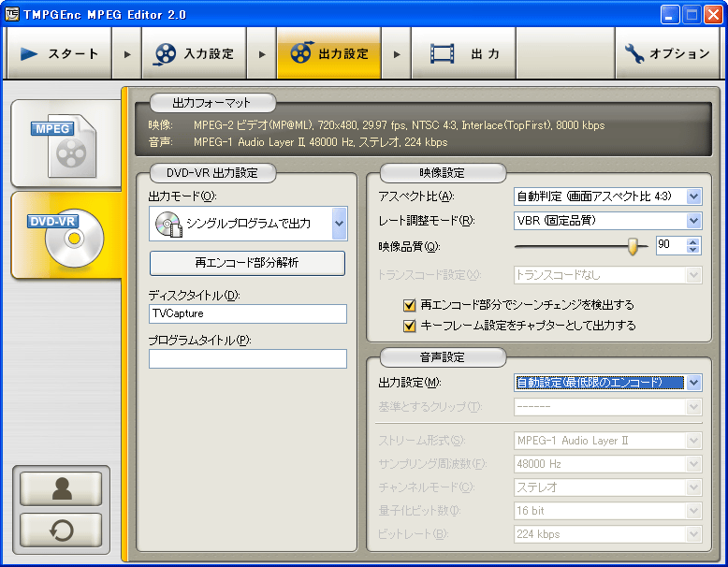Image resolution: width=728 pixels, height=567 pixels.
Task: Expand the アスペクト比 dropdown
Action: pos(692,196)
